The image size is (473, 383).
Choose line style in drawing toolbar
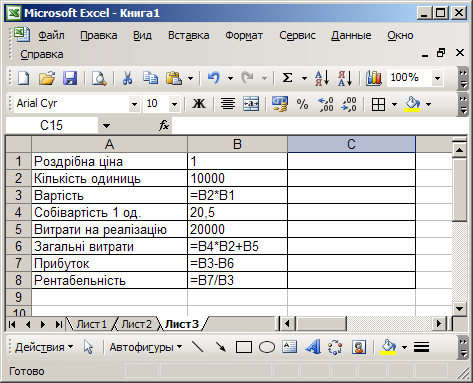pyautogui.click(x=421, y=347)
